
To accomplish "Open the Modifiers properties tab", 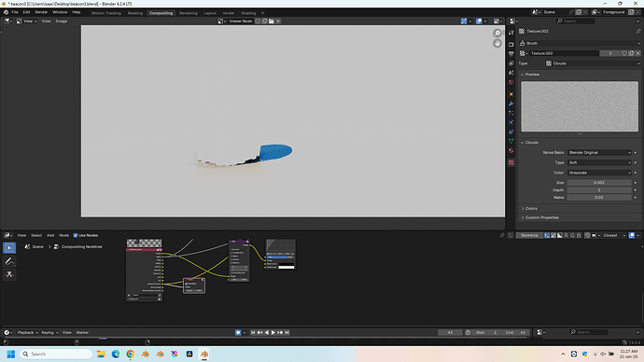I will click(x=511, y=104).
